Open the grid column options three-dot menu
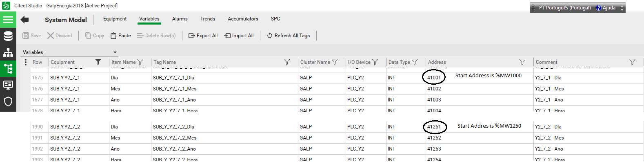 26,62
